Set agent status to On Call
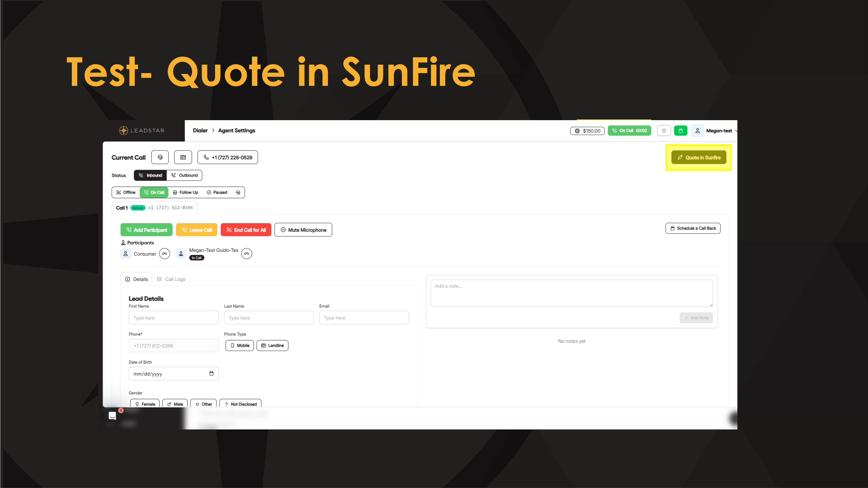Image resolution: width=868 pixels, height=488 pixels. coord(154,192)
